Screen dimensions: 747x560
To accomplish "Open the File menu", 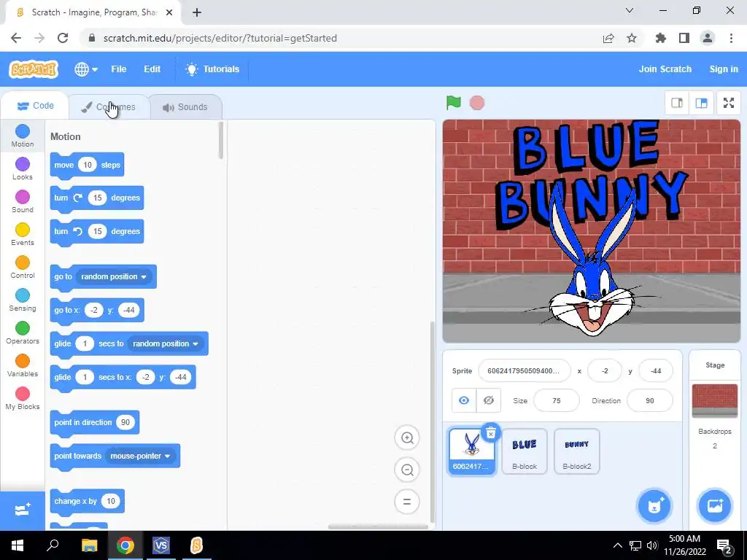I will 119,69.
